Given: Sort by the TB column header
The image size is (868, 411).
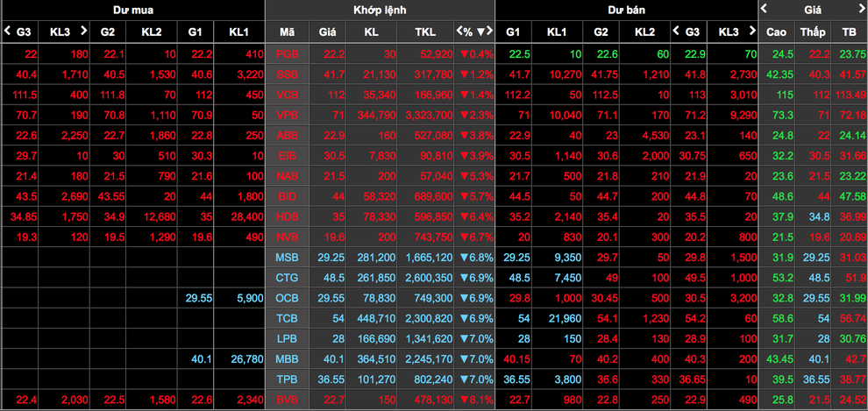Looking at the screenshot, I should click(x=849, y=32).
